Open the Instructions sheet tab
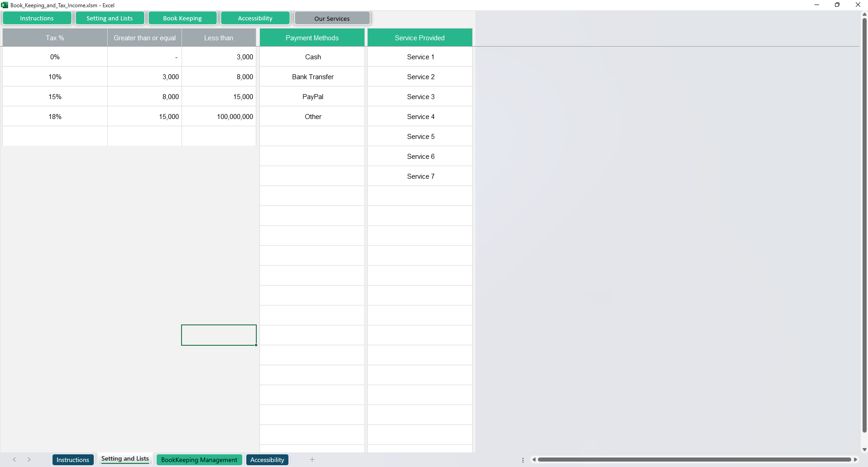This screenshot has height=467, width=868. coord(73,460)
